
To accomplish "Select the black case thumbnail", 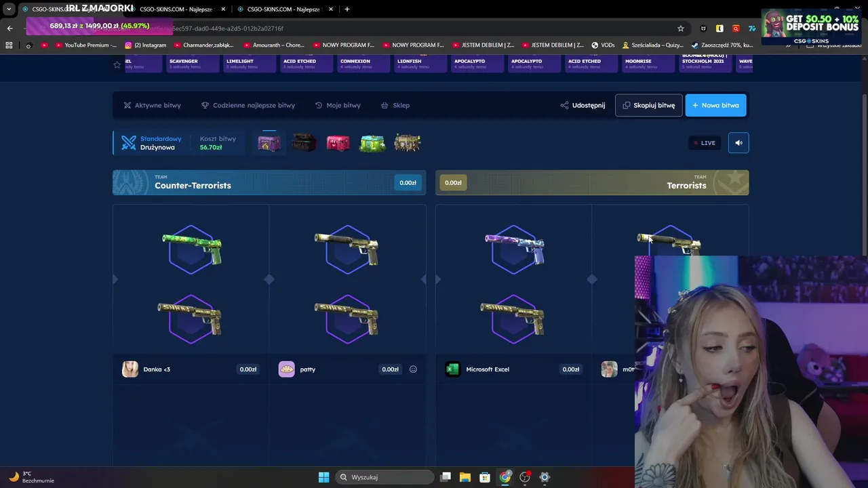I will (x=304, y=142).
